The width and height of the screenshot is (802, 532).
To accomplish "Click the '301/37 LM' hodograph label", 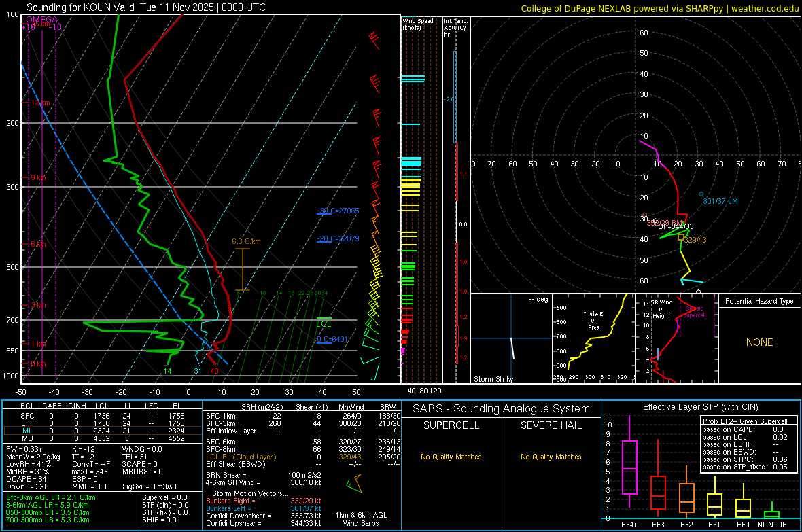I will click(x=720, y=201).
